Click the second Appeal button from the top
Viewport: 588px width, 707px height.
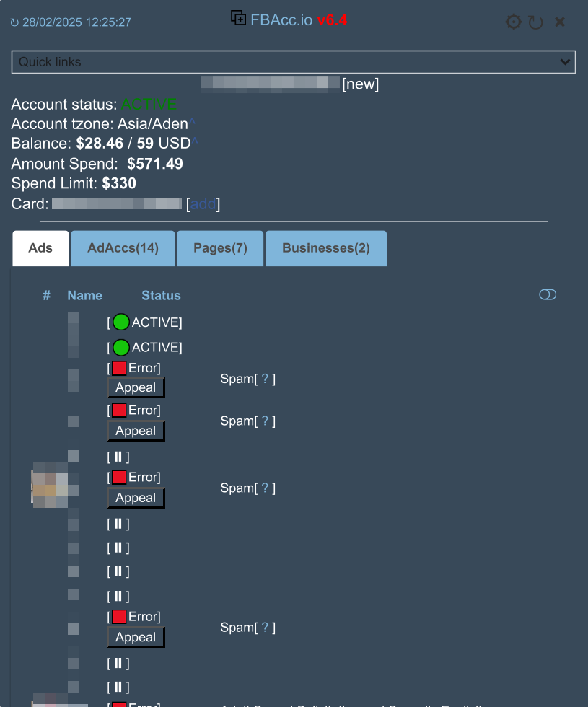click(136, 431)
